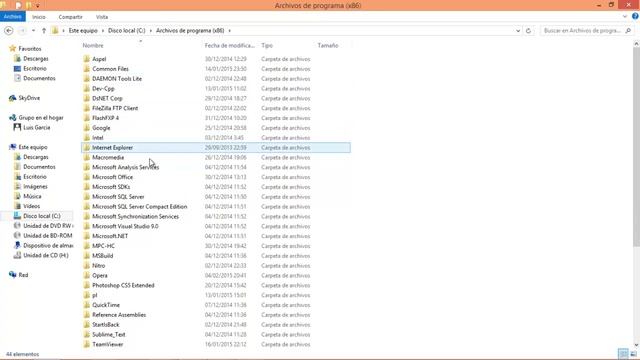
Task: Select the Google folder icon
Action: pos(87,128)
